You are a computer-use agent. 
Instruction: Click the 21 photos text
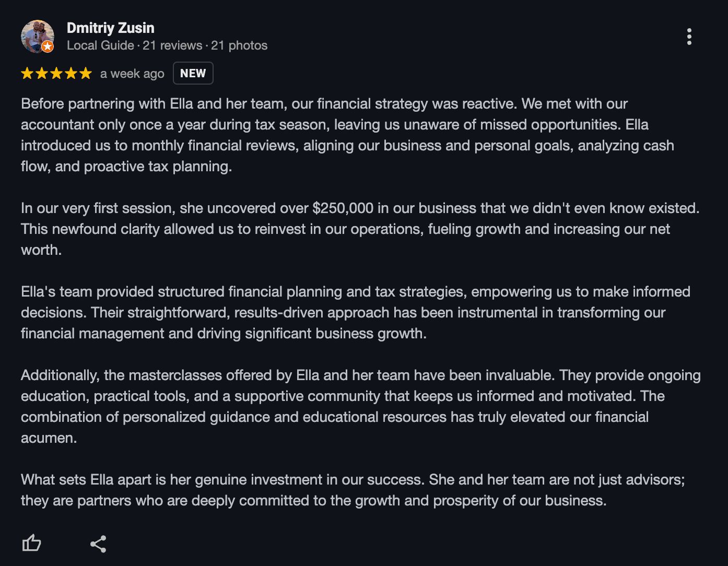click(239, 45)
